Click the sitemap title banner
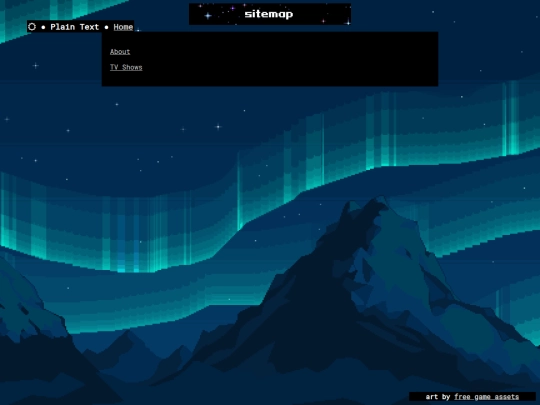Screen dimensions: 540x405 click(x=270, y=14)
